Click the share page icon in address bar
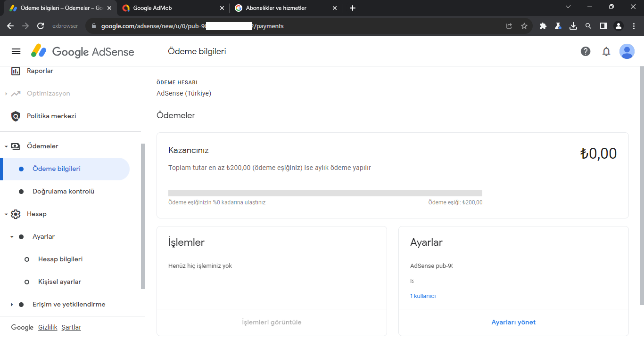The width and height of the screenshot is (644, 339). click(509, 26)
